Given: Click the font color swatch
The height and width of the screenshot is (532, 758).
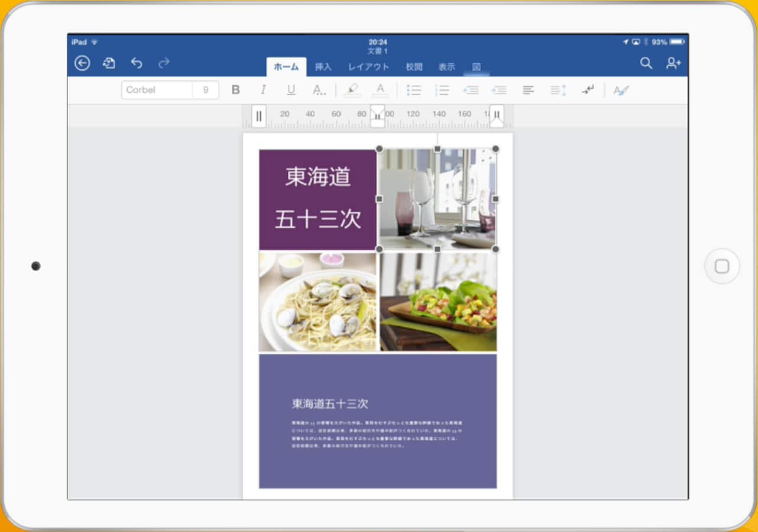Looking at the screenshot, I should pyautogui.click(x=380, y=89).
